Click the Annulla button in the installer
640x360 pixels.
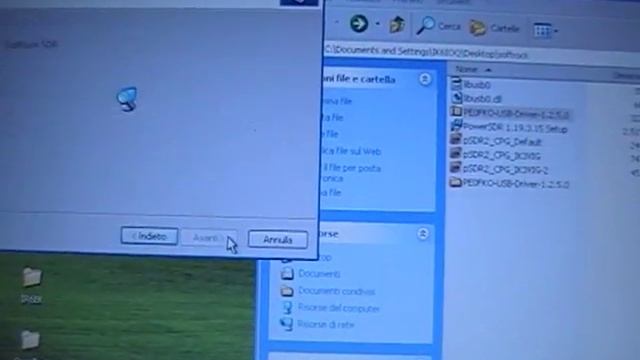(x=278, y=239)
